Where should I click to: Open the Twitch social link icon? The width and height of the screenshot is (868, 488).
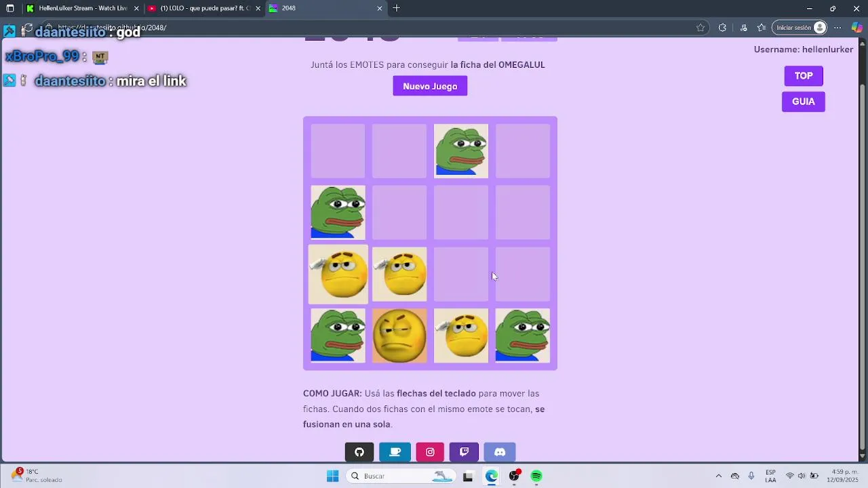pos(464,452)
